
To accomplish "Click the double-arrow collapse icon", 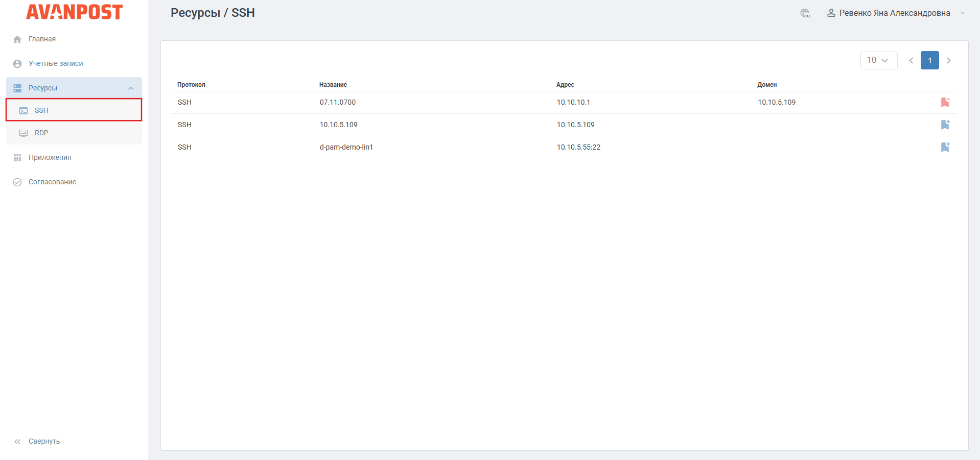I will click(x=17, y=442).
